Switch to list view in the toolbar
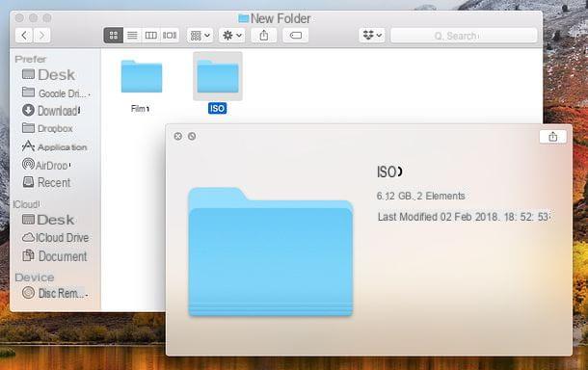This screenshot has width=588, height=370. [132, 36]
